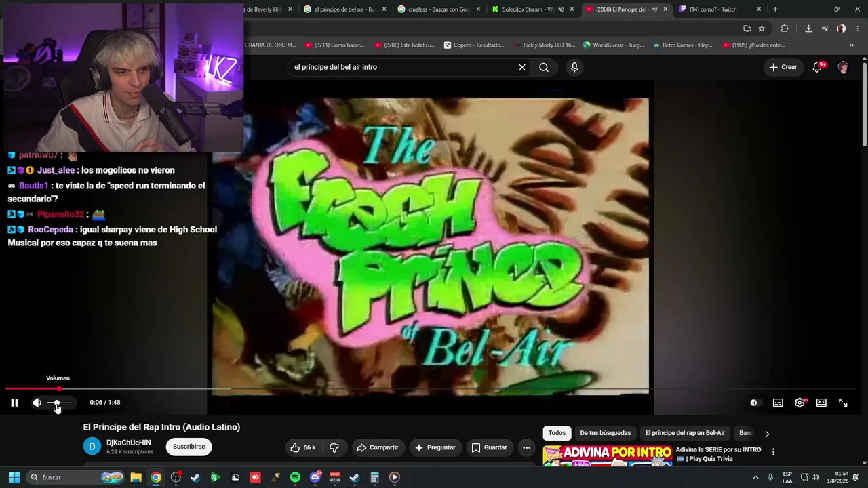868x488 pixels.
Task: Open the more actions menu below the video
Action: click(x=526, y=447)
